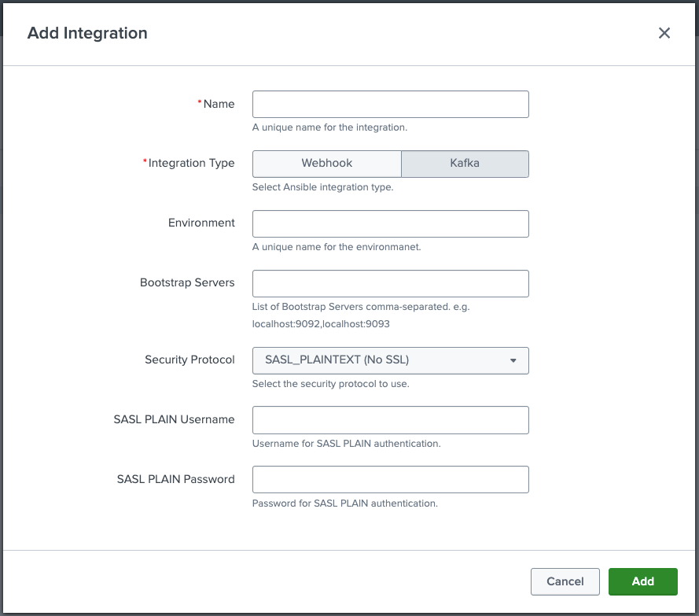Image resolution: width=699 pixels, height=616 pixels.
Task: Click the Add Integration dialog title
Action: [87, 33]
